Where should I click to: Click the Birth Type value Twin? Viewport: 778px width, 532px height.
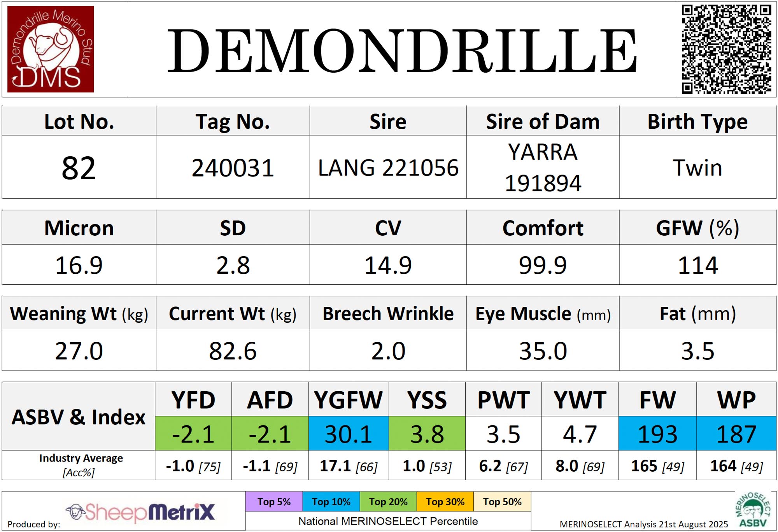(697, 168)
